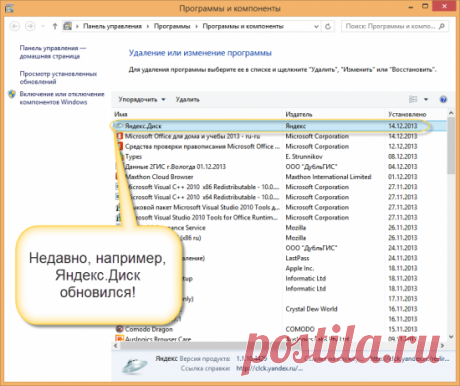Sort by Установлено column header
Screen dimensions: 460x386
407,114
